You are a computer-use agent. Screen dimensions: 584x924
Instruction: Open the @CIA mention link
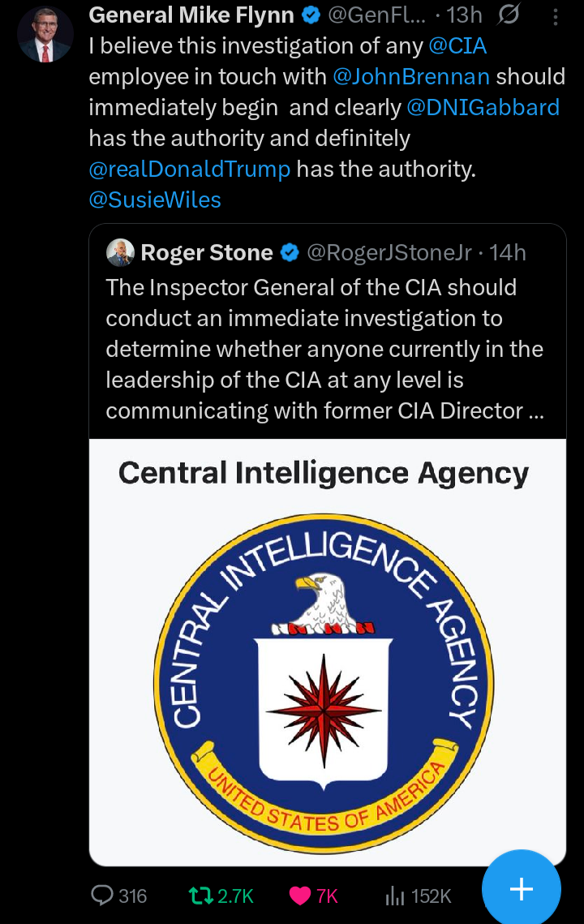457,45
